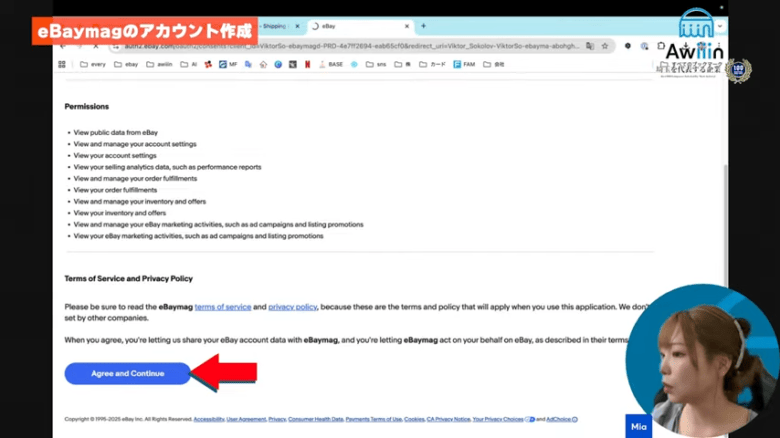The height and width of the screenshot is (438, 780).
Task: Click the translate page icon in address bar
Action: click(589, 45)
